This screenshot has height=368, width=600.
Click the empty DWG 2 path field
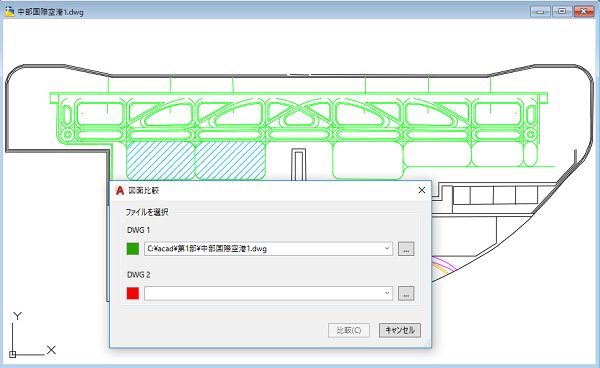point(268,293)
